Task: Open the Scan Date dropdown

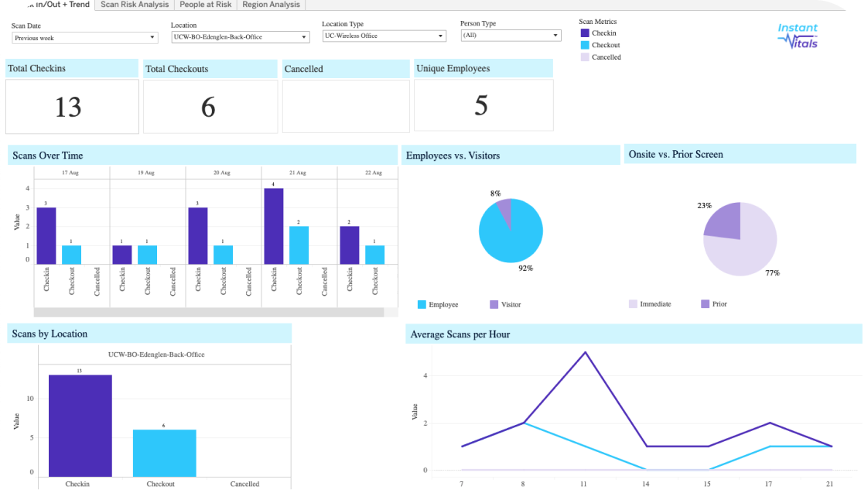Action: point(84,38)
